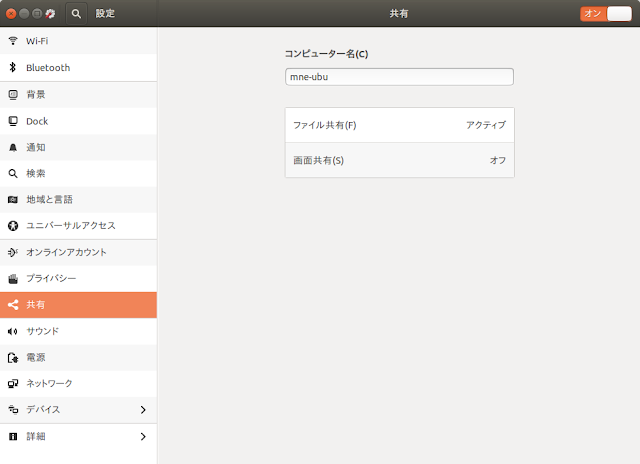
Task: Open the ファイル共有(F) row
Action: pos(400,125)
